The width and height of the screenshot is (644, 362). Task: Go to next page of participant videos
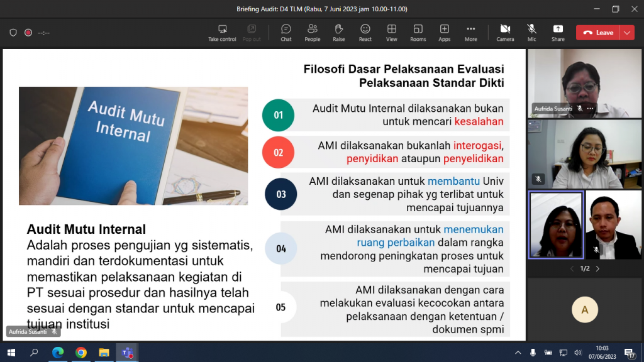[x=597, y=269]
